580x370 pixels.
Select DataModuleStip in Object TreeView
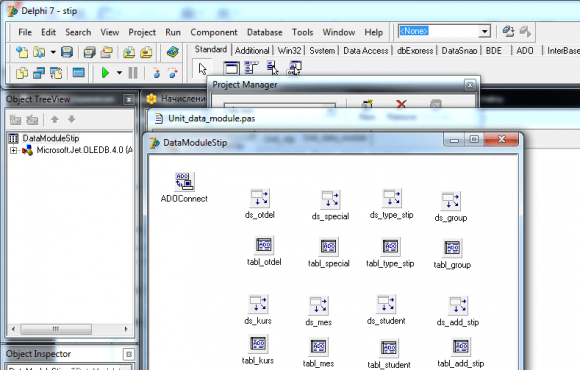51,138
